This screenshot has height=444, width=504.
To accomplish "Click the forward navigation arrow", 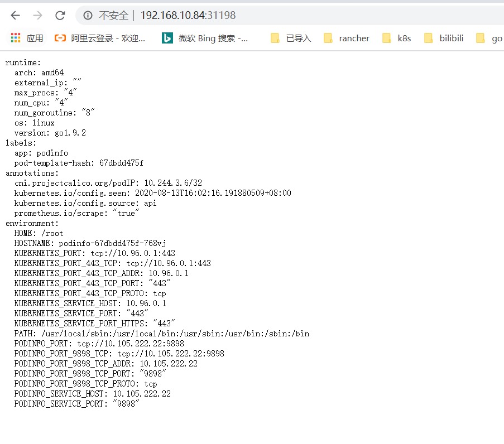I will pos(37,16).
